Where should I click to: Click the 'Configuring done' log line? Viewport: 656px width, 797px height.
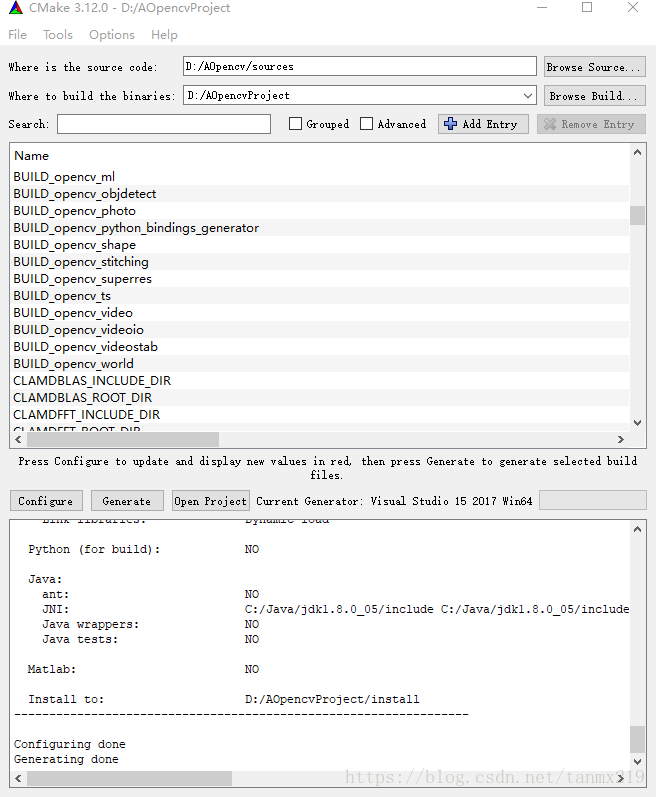(x=70, y=744)
